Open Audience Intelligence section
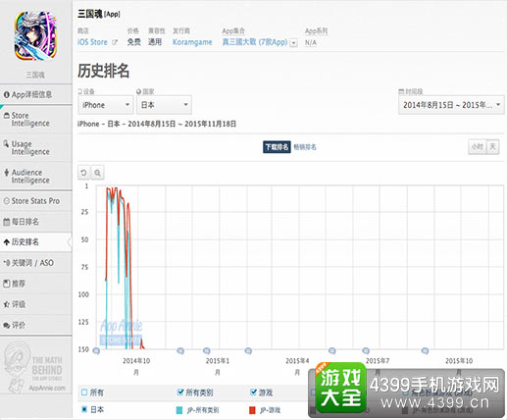This screenshot has width=507, height=420. (35, 177)
